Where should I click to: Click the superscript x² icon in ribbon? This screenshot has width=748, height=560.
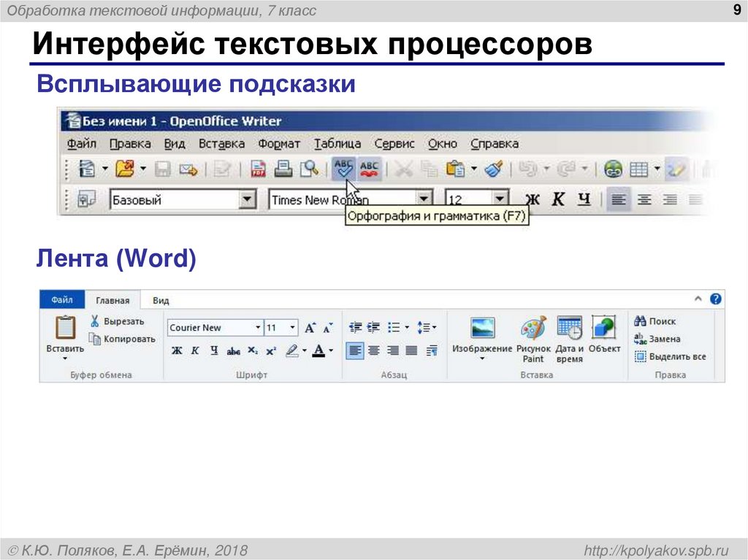(x=271, y=351)
